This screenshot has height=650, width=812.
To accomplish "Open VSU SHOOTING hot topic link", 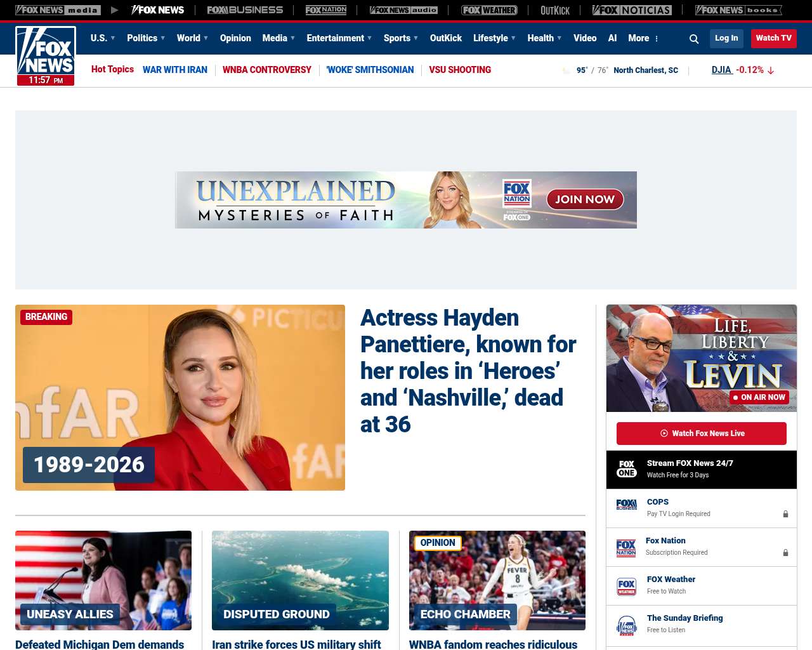I will point(460,70).
